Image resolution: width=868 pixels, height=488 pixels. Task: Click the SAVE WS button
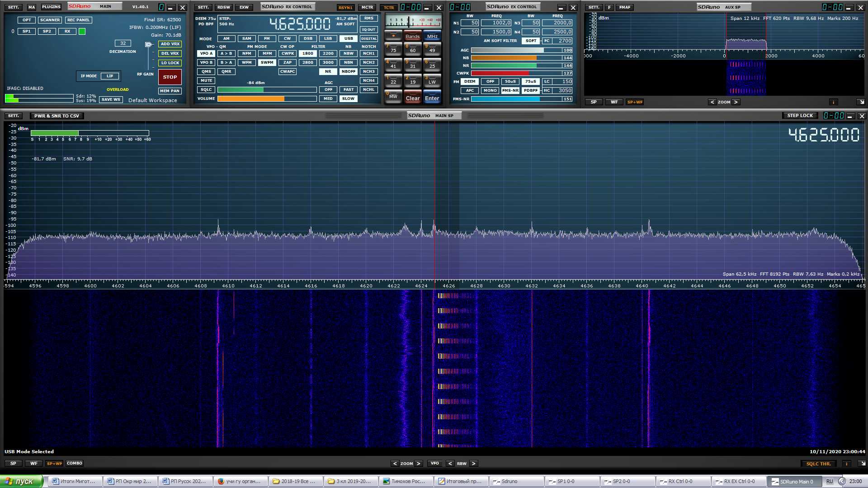tap(111, 99)
